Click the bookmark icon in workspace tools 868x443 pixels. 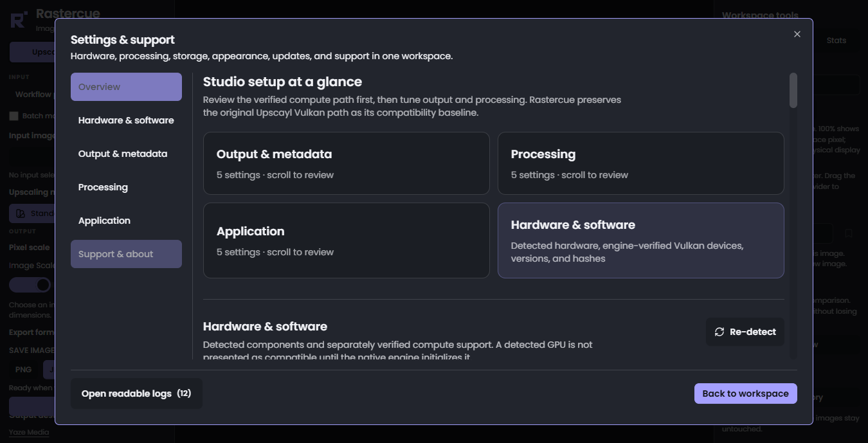point(849,233)
